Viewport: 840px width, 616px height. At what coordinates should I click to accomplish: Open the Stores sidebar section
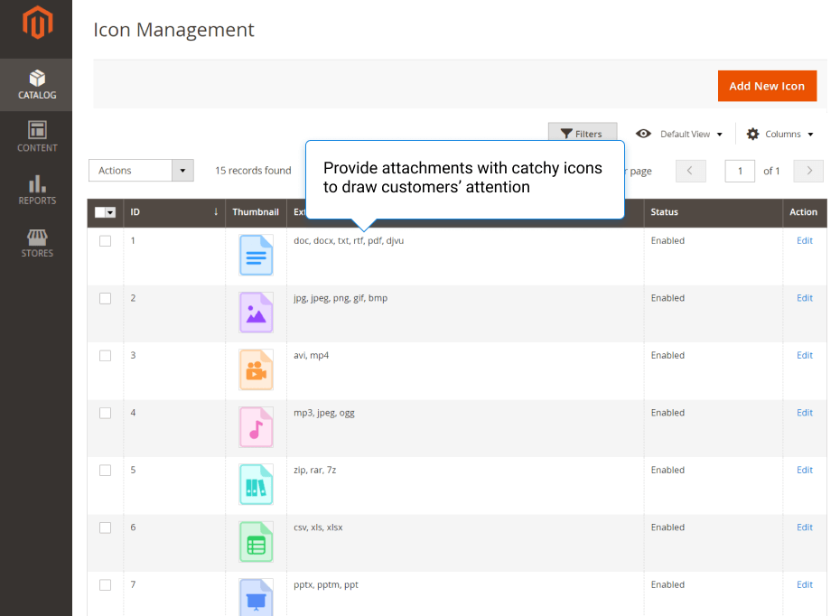(36, 242)
